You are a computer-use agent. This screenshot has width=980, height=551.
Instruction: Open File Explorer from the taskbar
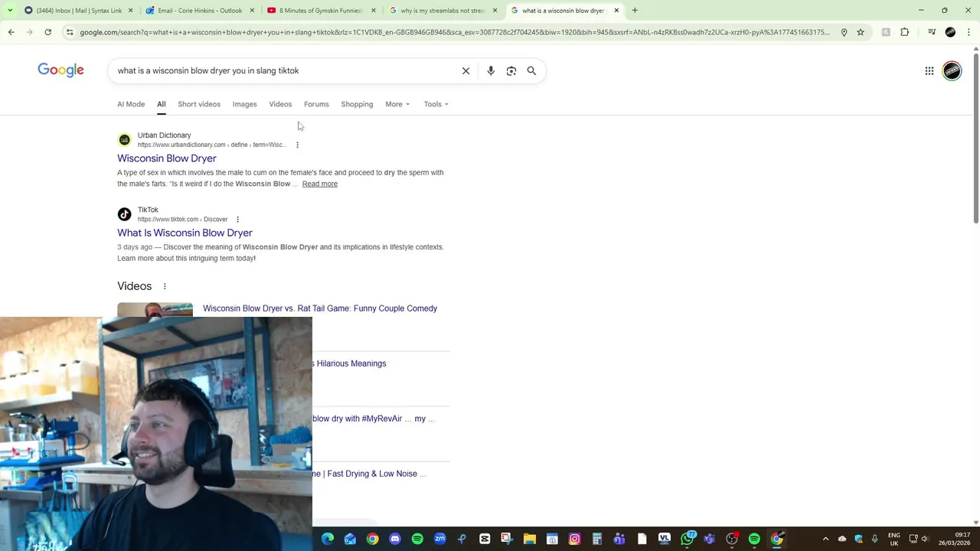pos(530,540)
